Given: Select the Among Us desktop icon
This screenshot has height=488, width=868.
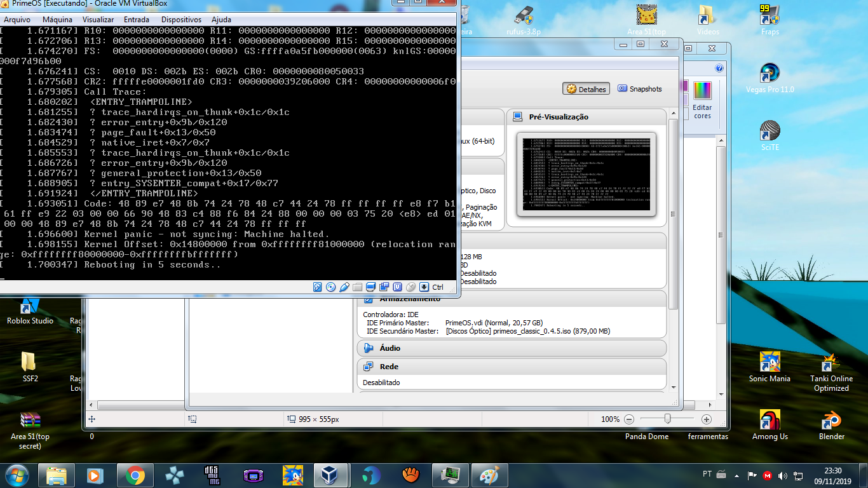Looking at the screenshot, I should pos(770,424).
